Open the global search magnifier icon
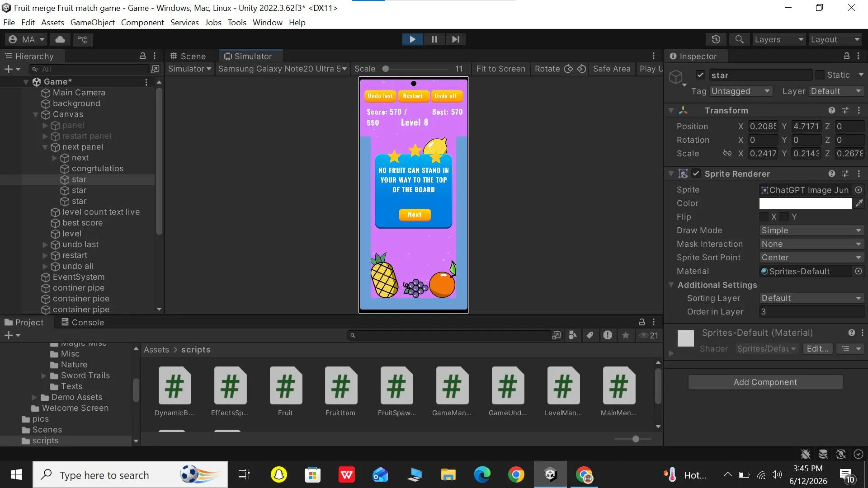The image size is (868, 488). [x=739, y=39]
